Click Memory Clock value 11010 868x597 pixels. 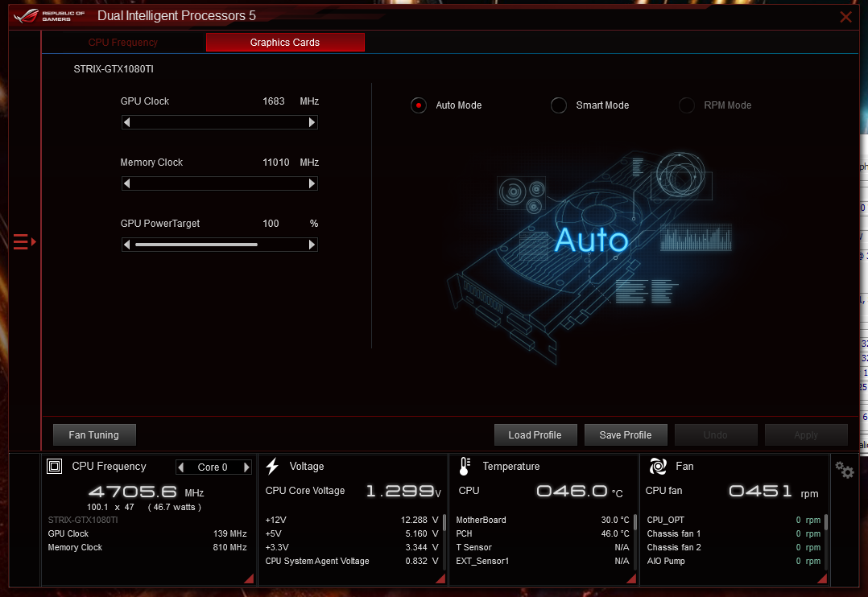click(275, 162)
